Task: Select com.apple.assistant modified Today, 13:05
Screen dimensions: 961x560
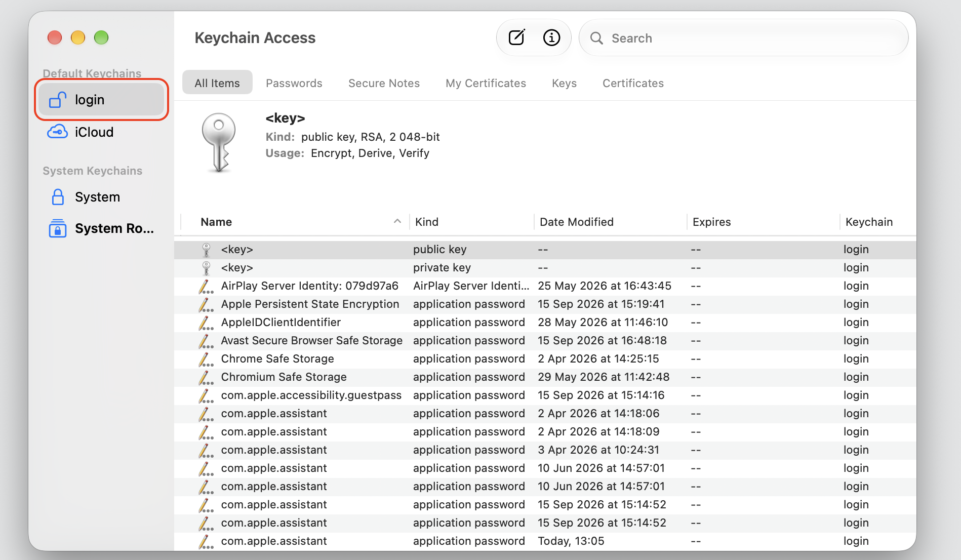Action: coord(545,541)
